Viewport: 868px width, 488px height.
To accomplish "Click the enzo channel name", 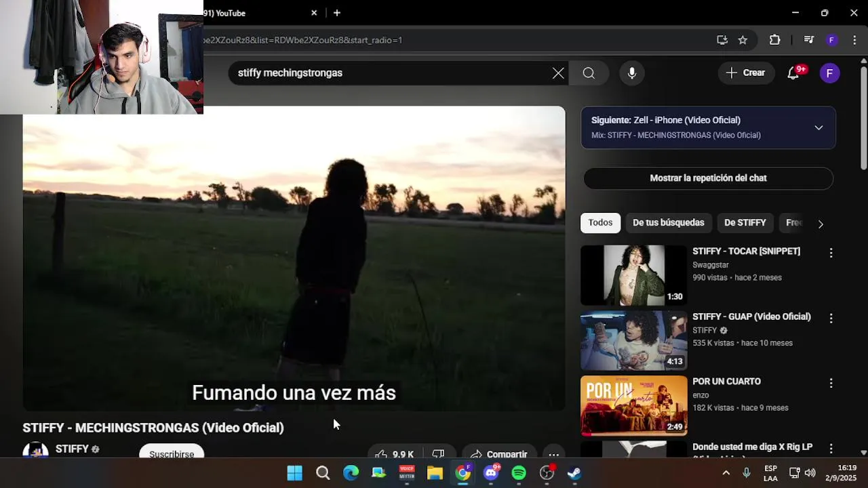I will 701,395.
